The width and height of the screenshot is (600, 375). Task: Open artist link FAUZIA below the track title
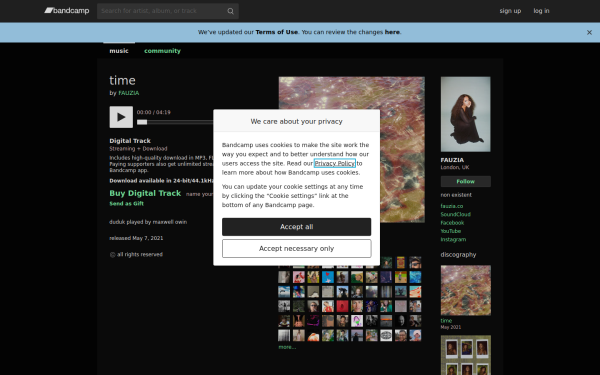(x=129, y=93)
